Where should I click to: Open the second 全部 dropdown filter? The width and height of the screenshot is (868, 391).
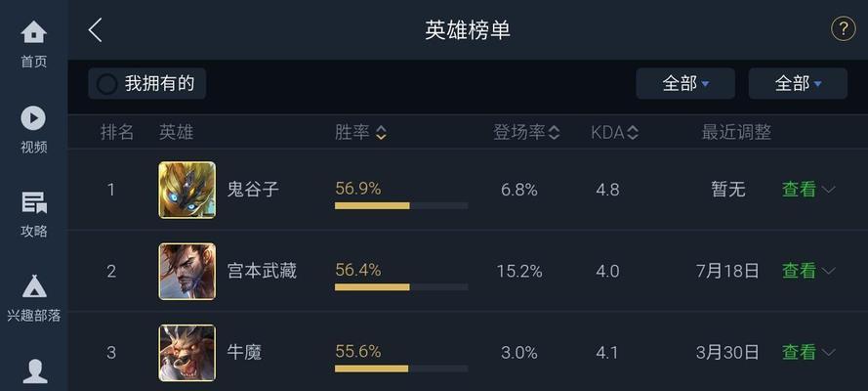tap(798, 84)
